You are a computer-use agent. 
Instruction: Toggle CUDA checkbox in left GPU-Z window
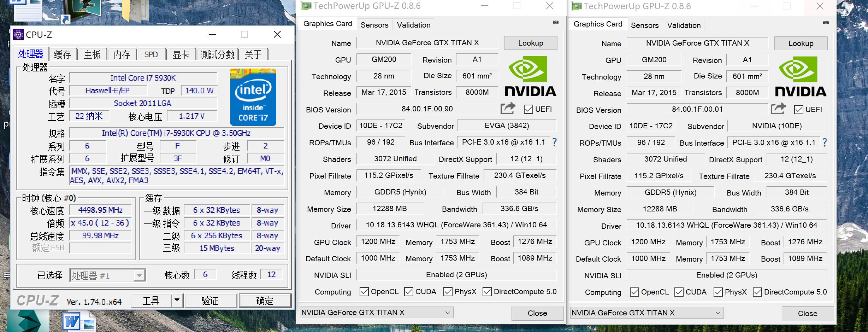click(x=409, y=292)
